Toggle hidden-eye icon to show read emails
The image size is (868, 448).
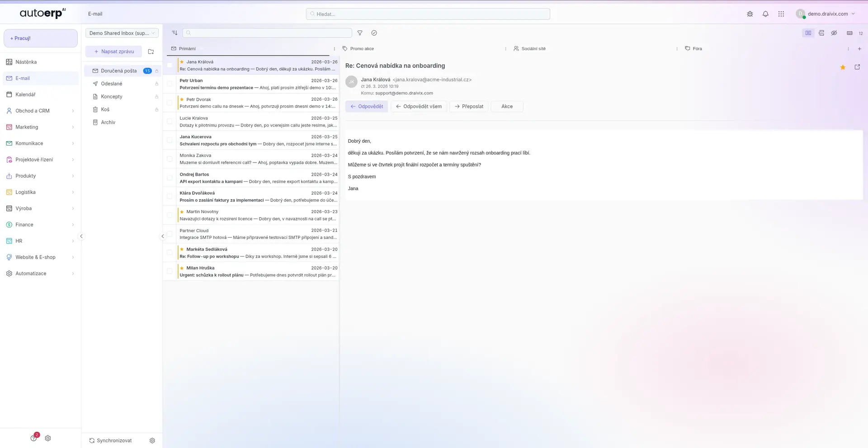click(834, 33)
